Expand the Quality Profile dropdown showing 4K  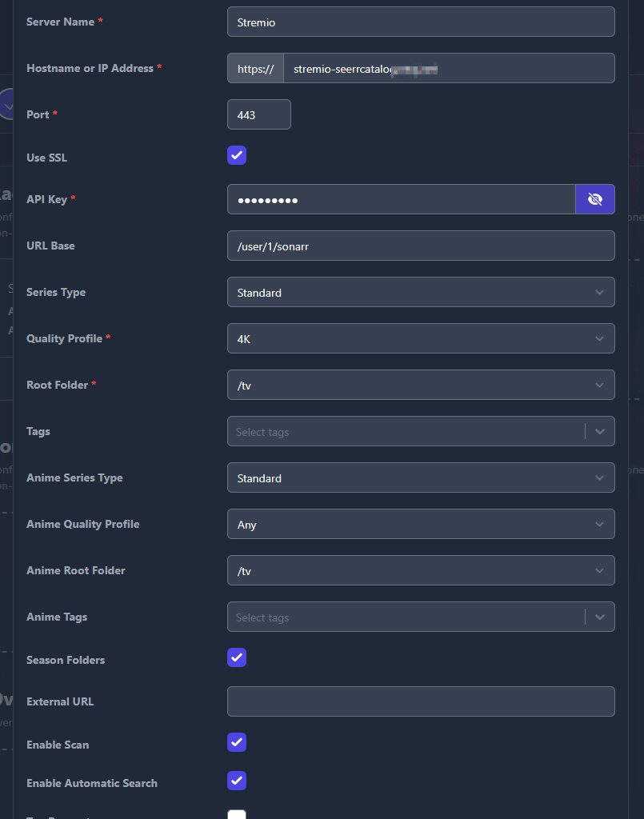[421, 339]
